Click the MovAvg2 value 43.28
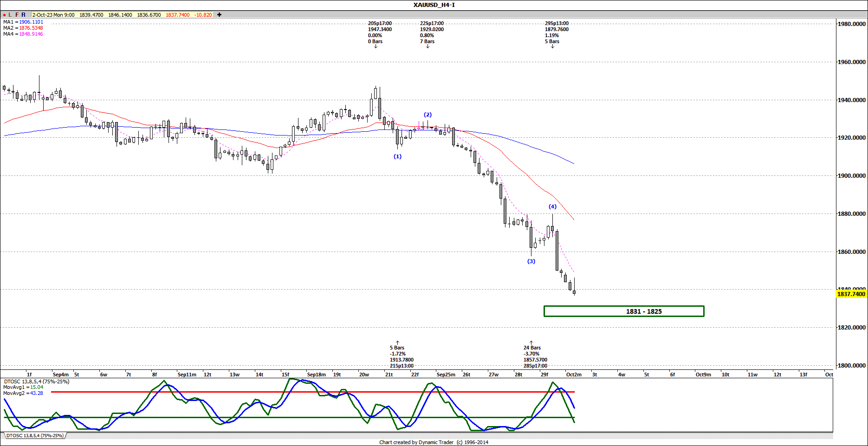The width and height of the screenshot is (868, 446). (x=37, y=393)
